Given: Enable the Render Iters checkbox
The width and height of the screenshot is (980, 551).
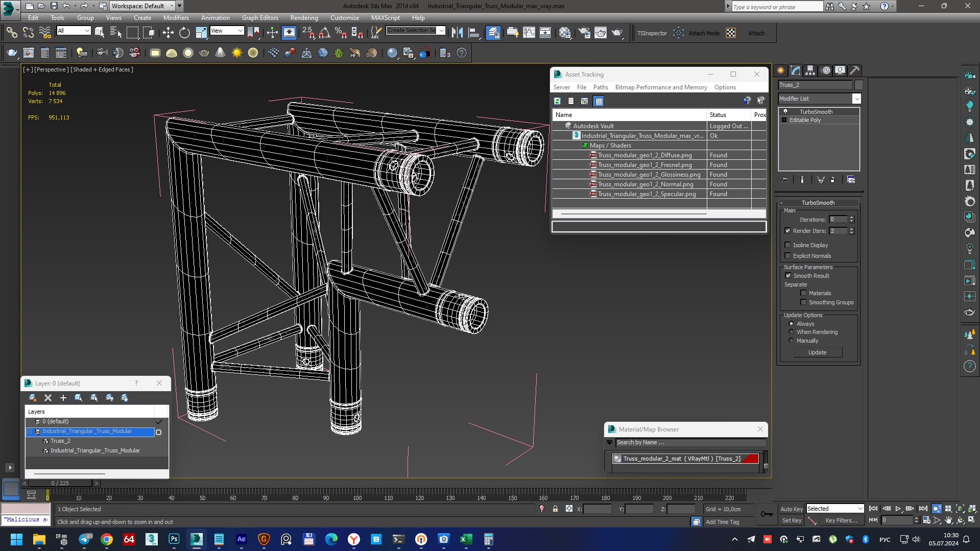Looking at the screenshot, I should pyautogui.click(x=787, y=231).
